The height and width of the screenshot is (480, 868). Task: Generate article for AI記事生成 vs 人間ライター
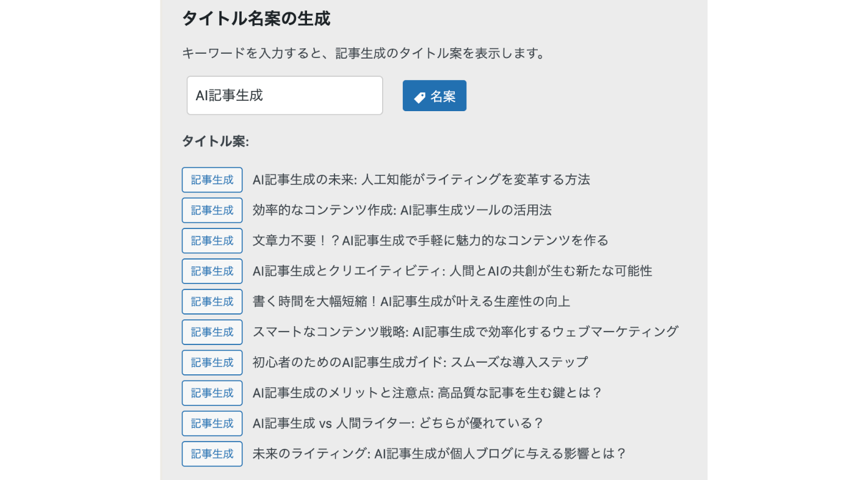[212, 423]
